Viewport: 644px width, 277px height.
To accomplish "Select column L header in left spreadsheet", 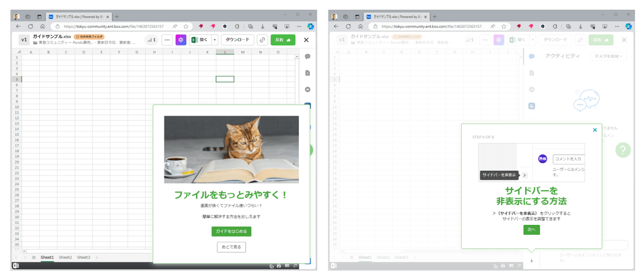I will pyautogui.click(x=225, y=52).
